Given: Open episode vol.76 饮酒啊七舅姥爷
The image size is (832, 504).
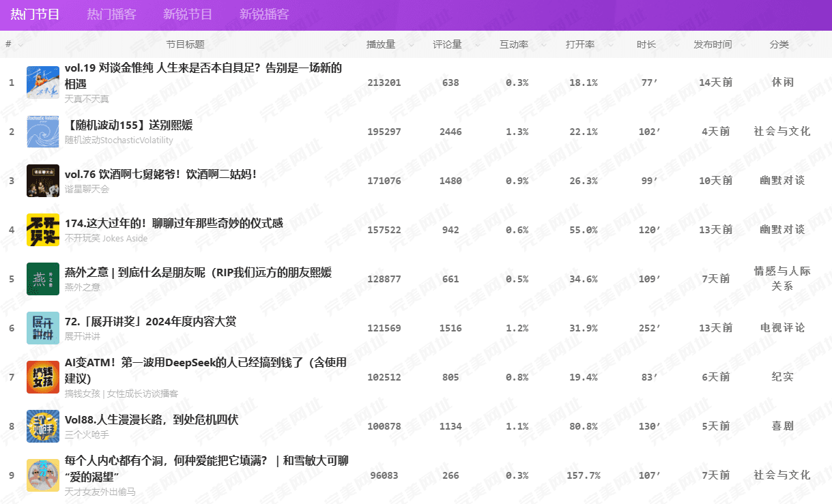Looking at the screenshot, I should (x=161, y=174).
